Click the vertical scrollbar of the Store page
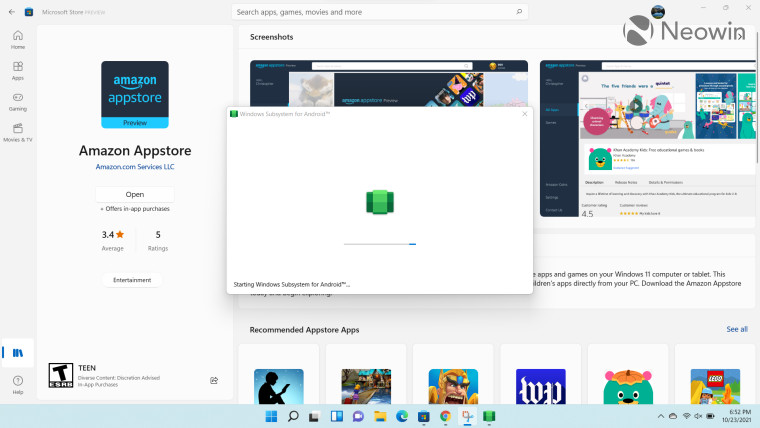This screenshot has width=760, height=428. [757, 97]
